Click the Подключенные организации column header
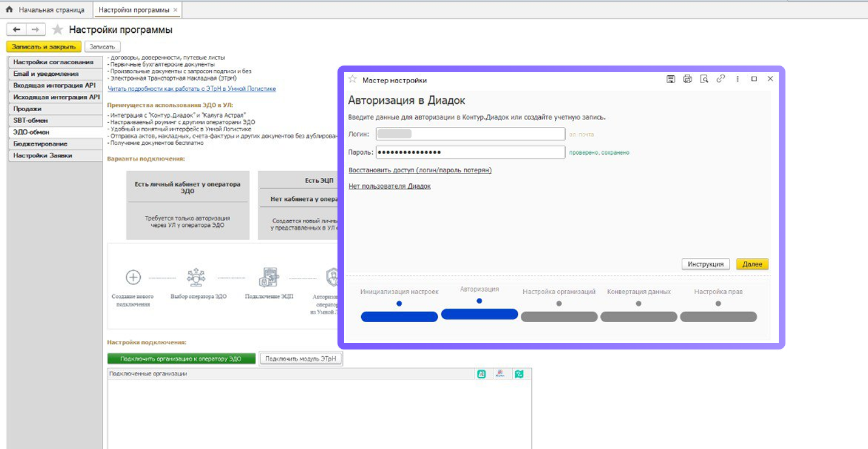The height and width of the screenshot is (449, 868). (290, 374)
